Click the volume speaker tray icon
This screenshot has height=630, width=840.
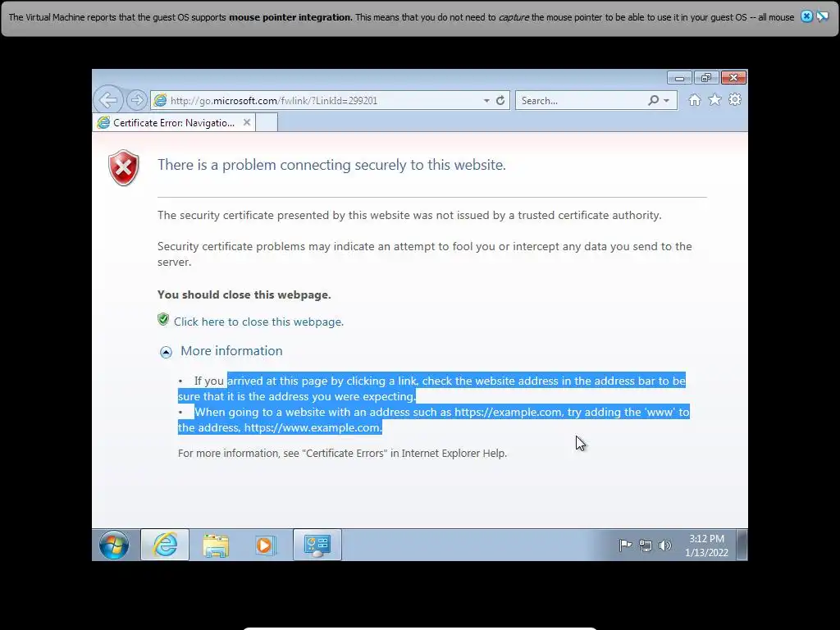tap(664, 546)
